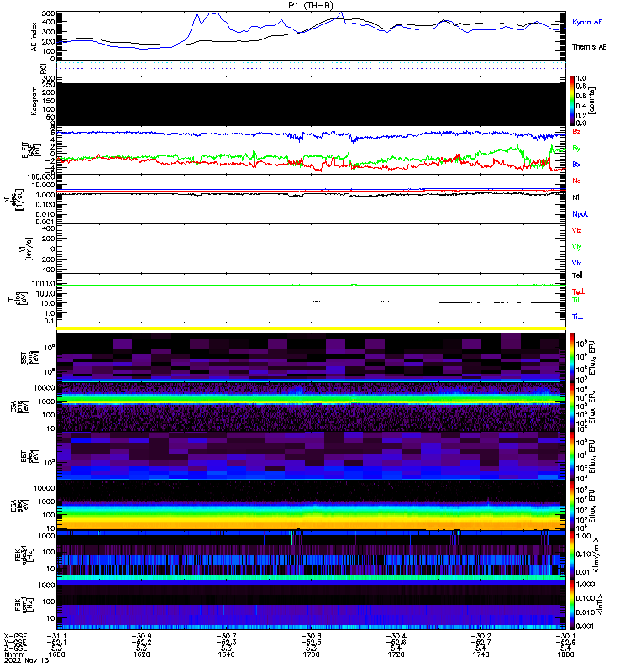This screenshot has width=630, height=672.
Task: Click the X-GSE value "-30.9"
Action: coord(141,636)
